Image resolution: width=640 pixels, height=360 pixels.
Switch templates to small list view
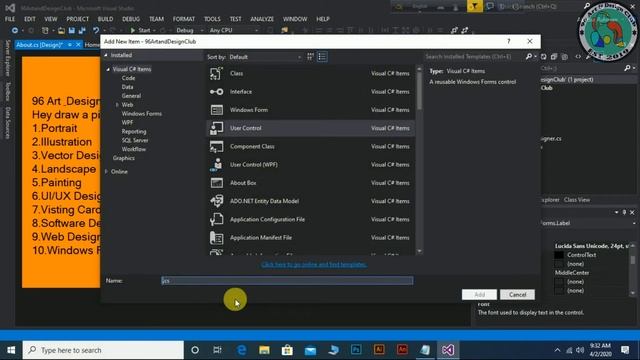pos(322,57)
